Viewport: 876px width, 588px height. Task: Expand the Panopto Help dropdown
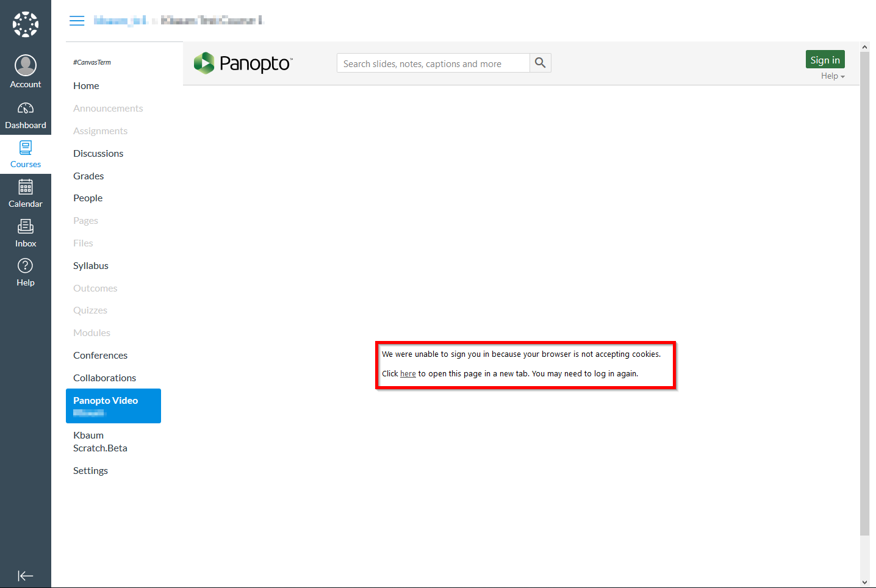pos(833,76)
